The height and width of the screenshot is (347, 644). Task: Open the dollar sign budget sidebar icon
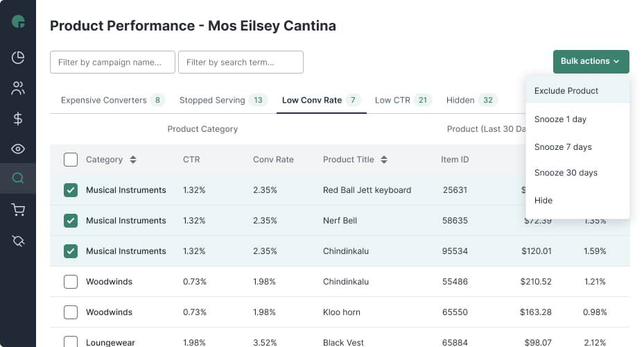pyautogui.click(x=18, y=119)
